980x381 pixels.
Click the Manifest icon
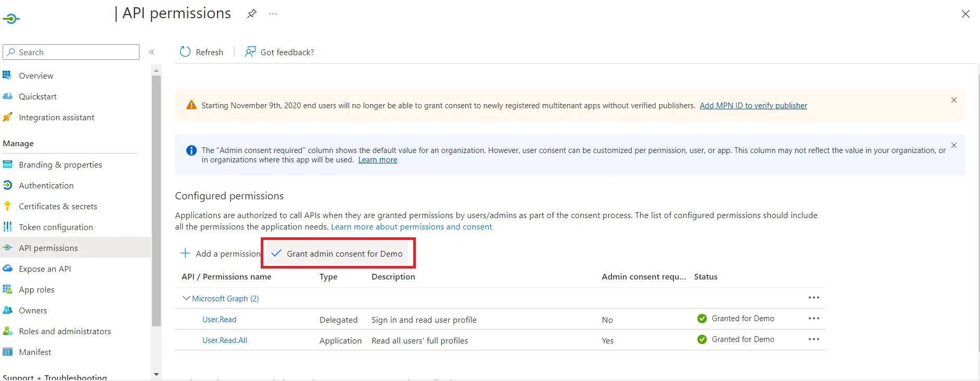click(7, 352)
